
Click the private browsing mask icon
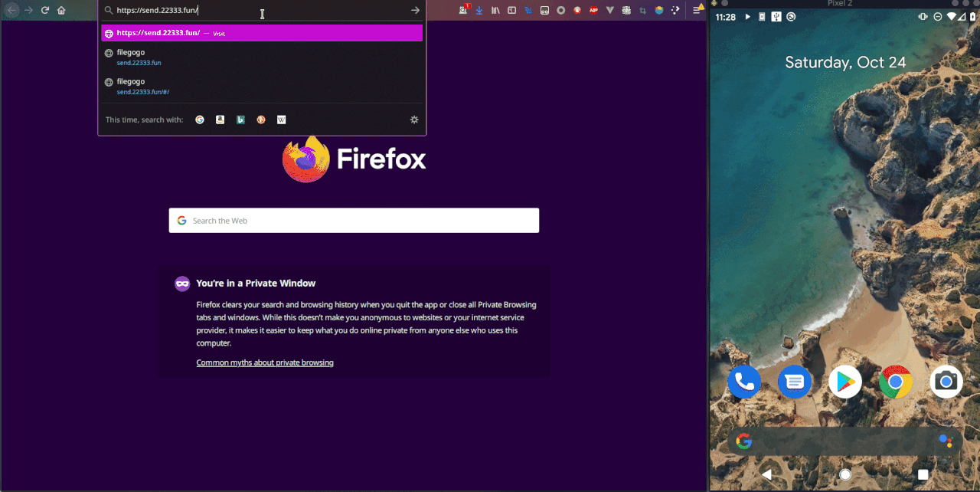pyautogui.click(x=182, y=283)
